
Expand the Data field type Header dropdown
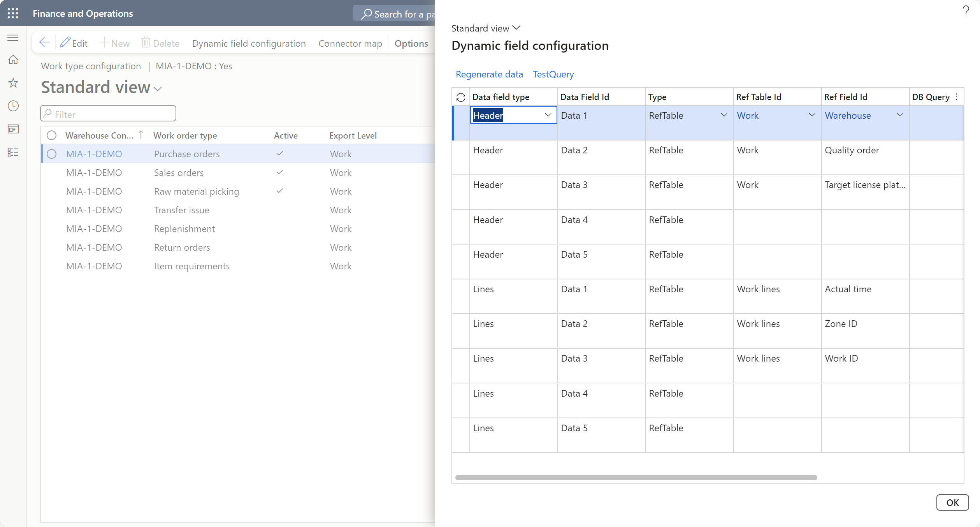[548, 115]
